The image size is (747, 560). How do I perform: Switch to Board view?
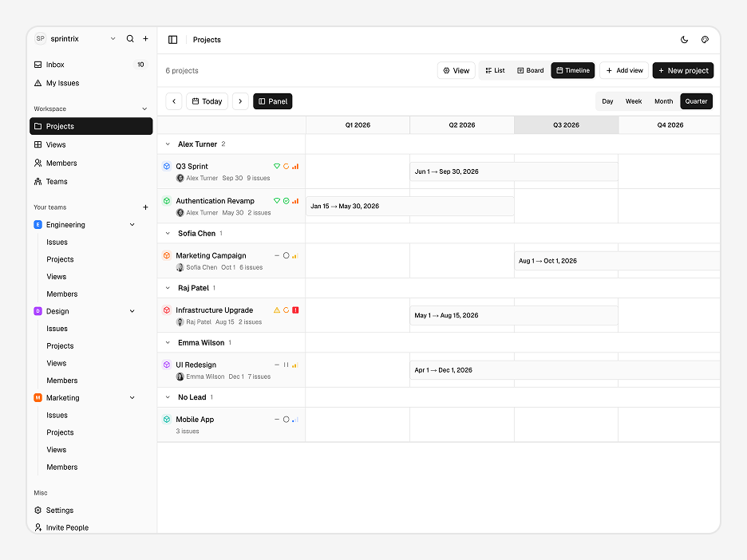coord(531,70)
